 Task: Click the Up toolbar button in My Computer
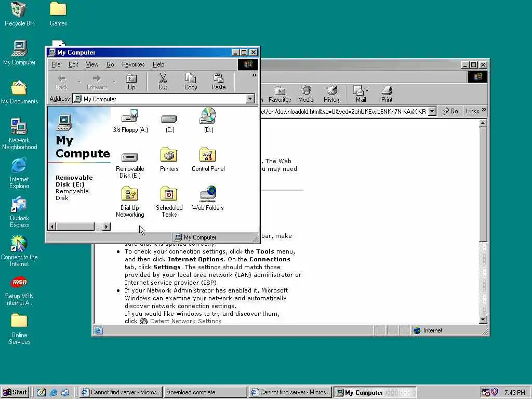click(x=131, y=82)
